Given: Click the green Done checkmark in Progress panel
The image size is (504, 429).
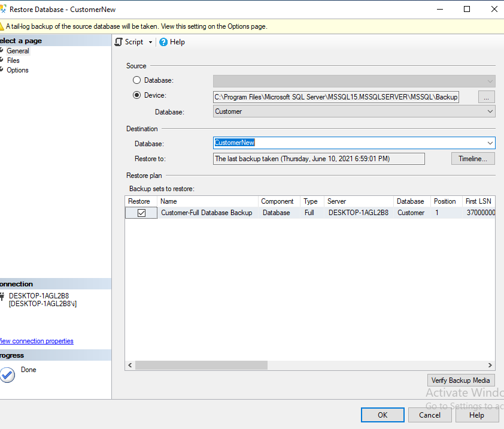Looking at the screenshot, I should tap(8, 375).
